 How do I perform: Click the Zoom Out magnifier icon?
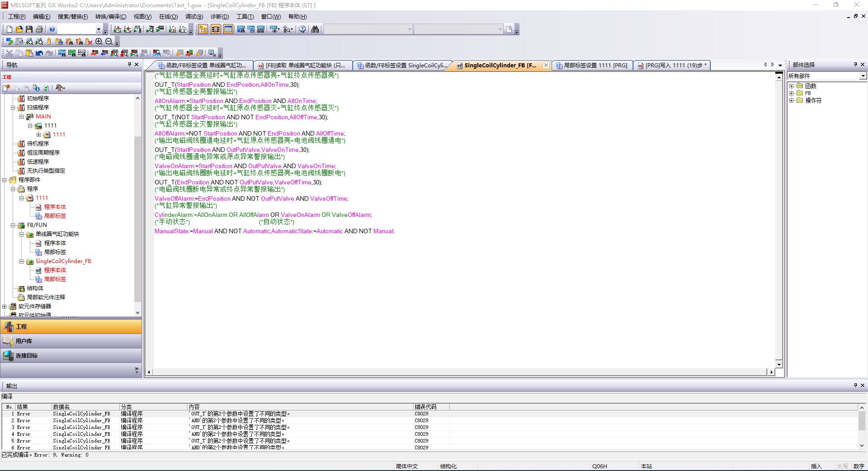click(109, 42)
